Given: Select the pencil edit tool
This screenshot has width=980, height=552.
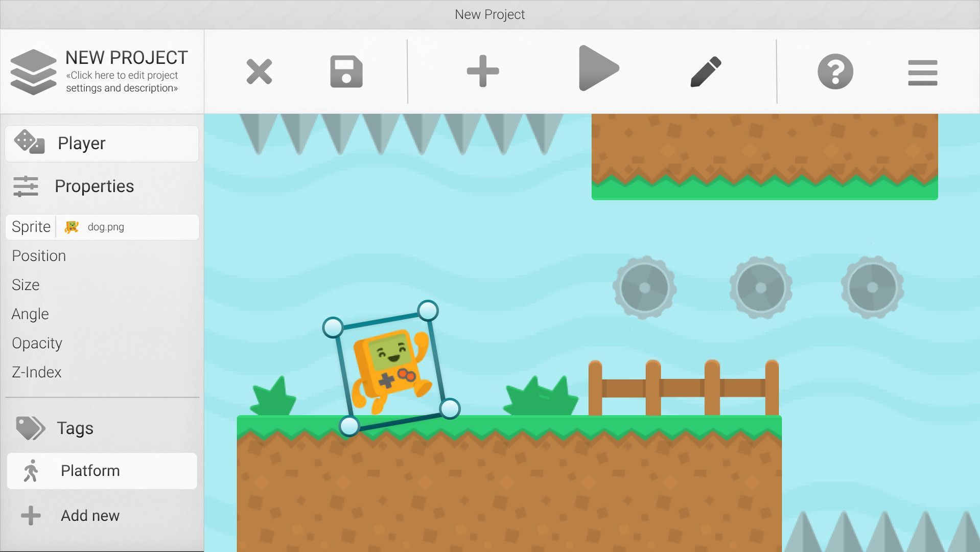Looking at the screenshot, I should click(706, 72).
